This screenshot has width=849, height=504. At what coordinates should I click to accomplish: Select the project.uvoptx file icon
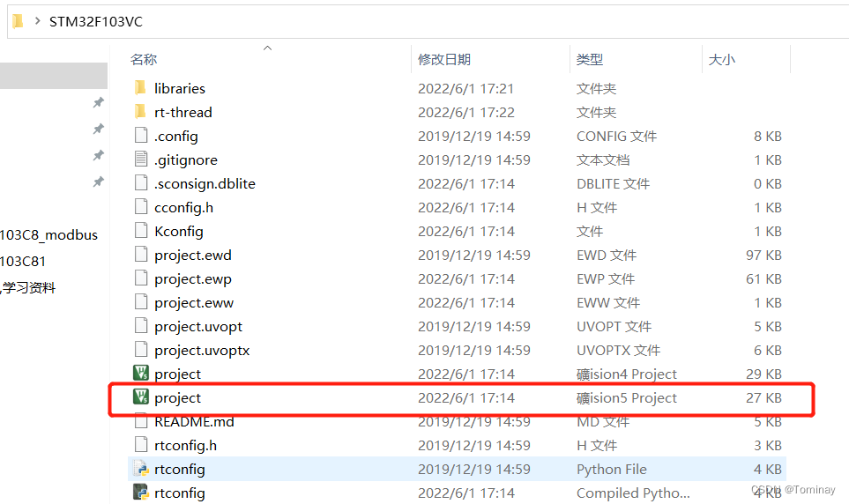141,350
